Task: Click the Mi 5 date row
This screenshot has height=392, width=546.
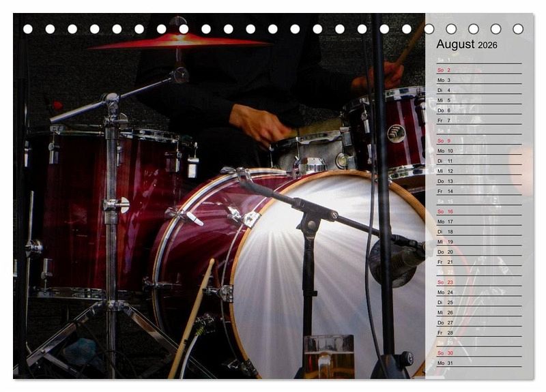Action: pyautogui.click(x=478, y=100)
